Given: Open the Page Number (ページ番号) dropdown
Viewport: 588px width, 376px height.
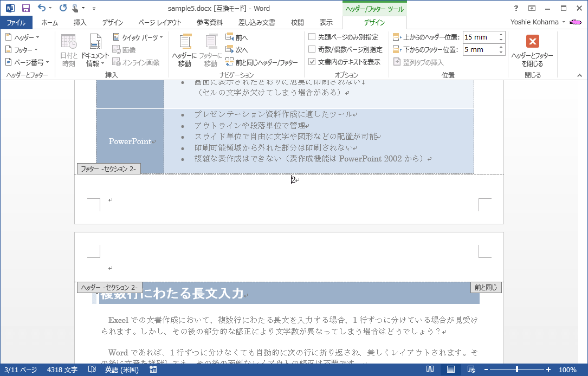Looking at the screenshot, I should [x=28, y=62].
